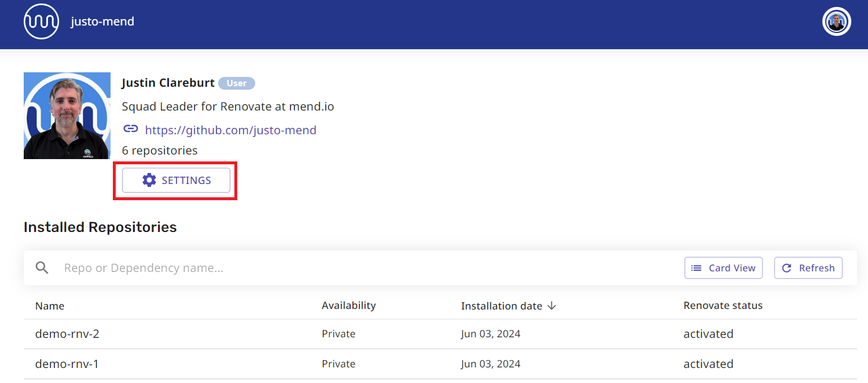Viewport: 868px width, 383px height.
Task: Click the Justin Clareburt name text
Action: (168, 83)
